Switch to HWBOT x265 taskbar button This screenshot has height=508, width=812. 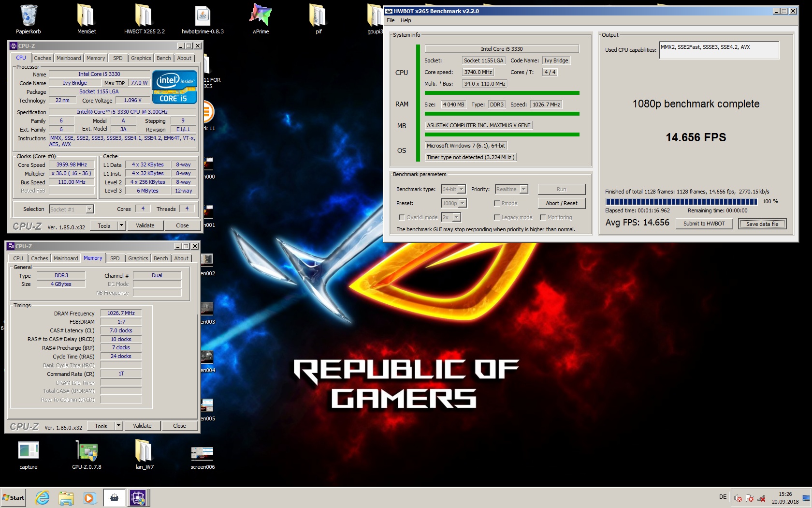point(115,498)
